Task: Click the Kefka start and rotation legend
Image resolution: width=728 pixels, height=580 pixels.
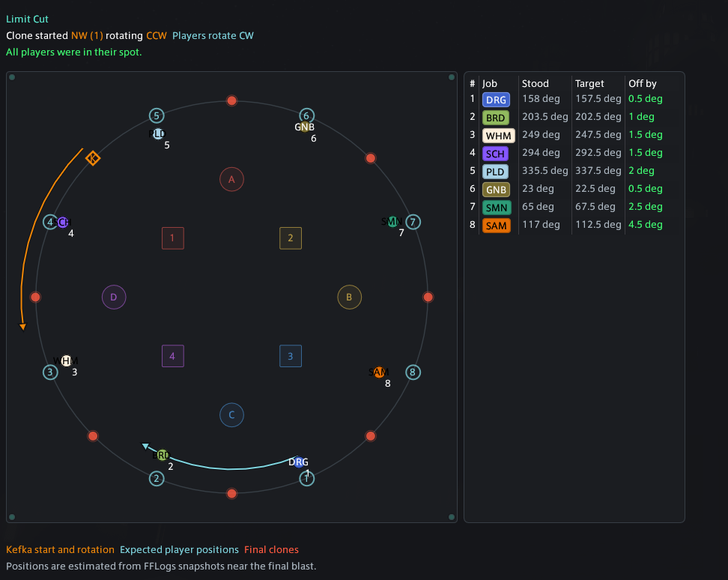Action: [x=60, y=549]
